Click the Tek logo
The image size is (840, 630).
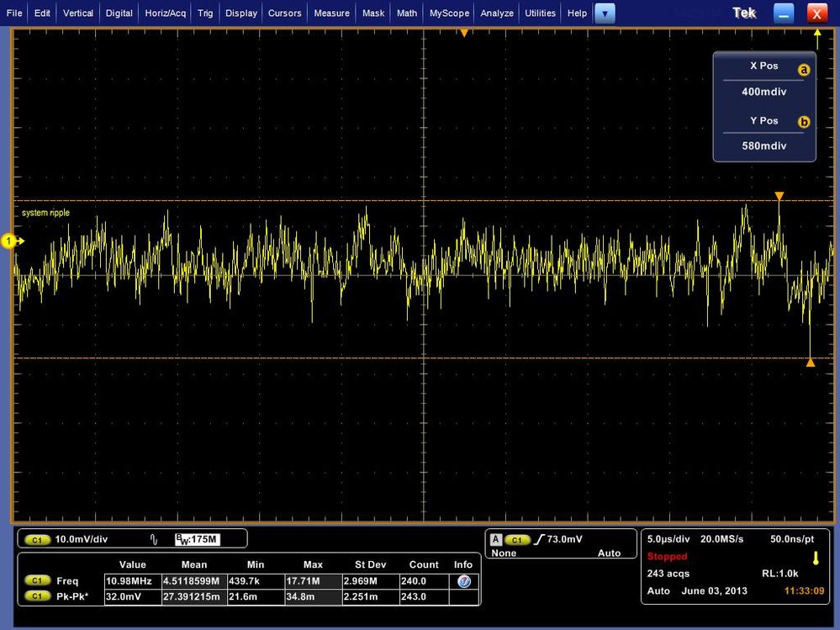(x=744, y=13)
